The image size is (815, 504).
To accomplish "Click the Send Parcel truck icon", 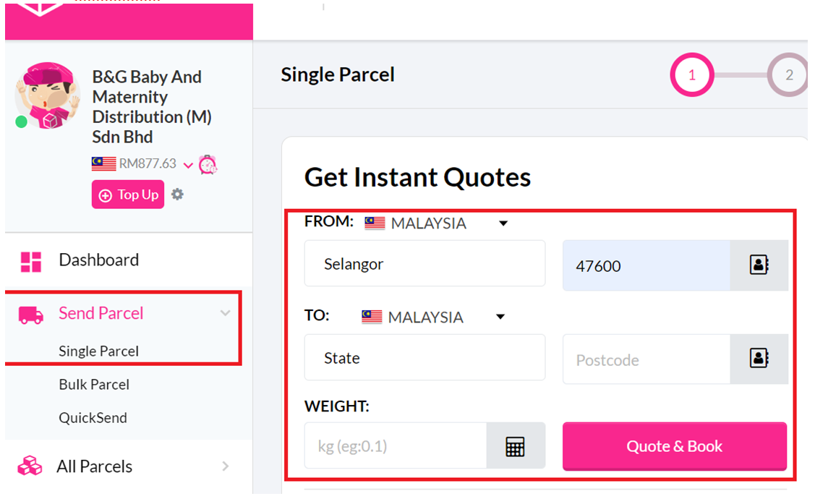I will pos(30,315).
